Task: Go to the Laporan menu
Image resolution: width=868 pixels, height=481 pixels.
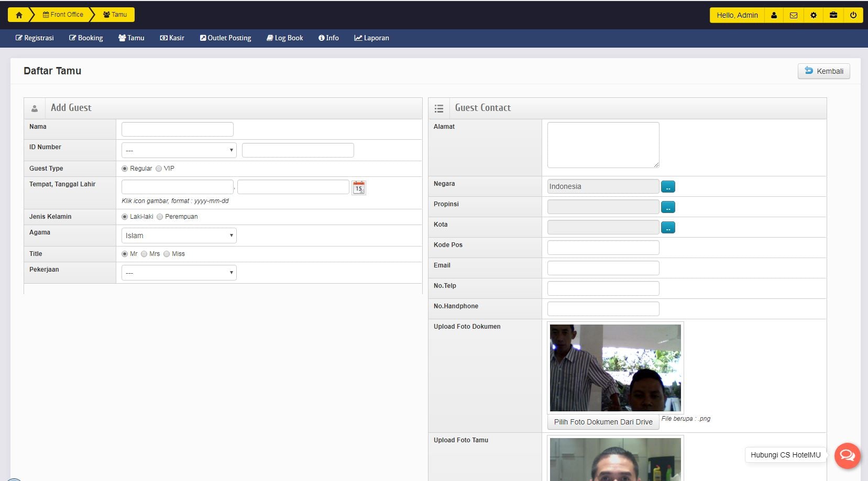Action: 371,38
